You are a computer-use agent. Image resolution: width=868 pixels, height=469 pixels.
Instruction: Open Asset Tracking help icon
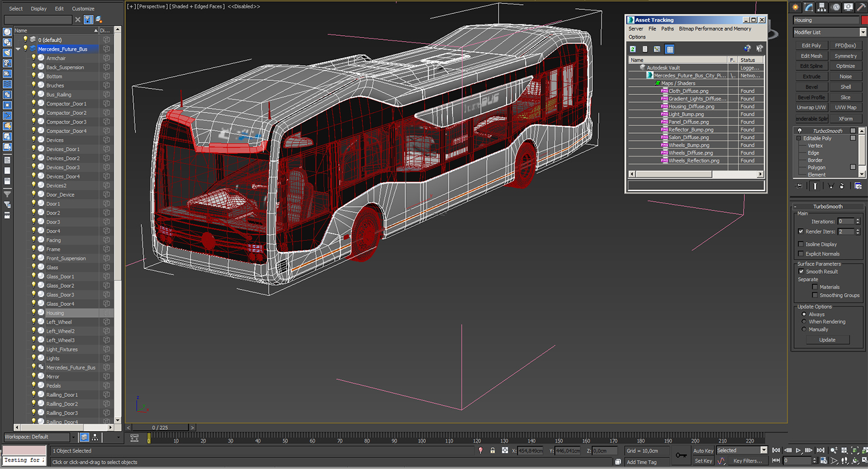point(747,49)
